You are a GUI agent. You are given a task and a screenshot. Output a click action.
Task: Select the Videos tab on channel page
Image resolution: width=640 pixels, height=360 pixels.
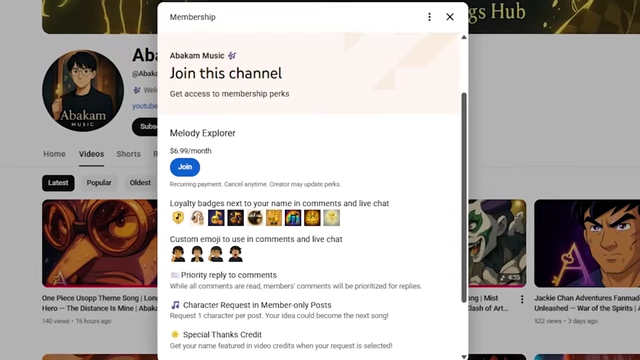coord(91,154)
